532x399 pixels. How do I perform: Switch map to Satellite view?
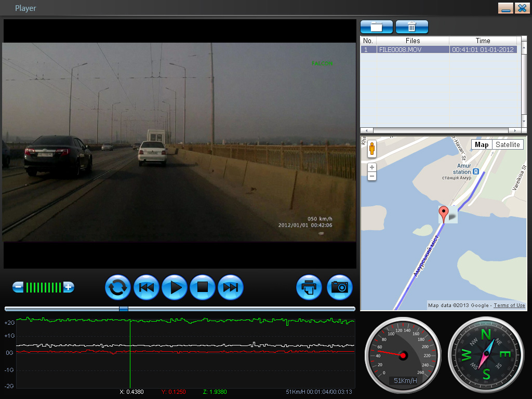[508, 144]
